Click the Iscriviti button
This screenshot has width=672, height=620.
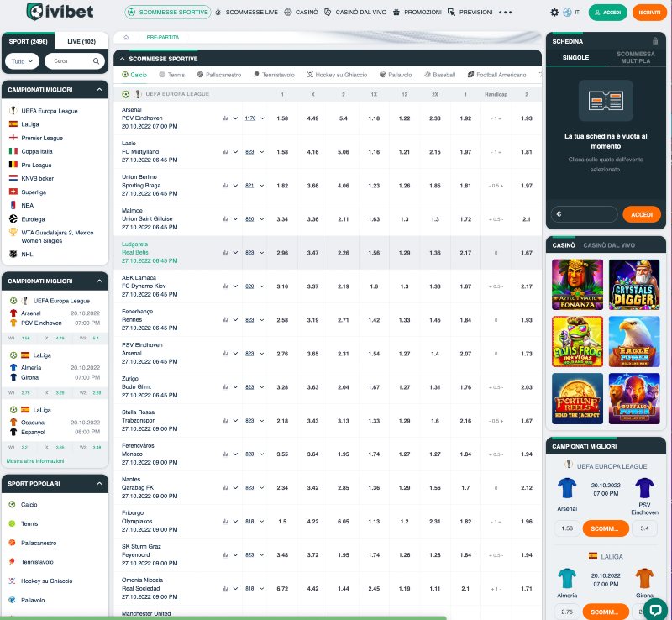(x=649, y=13)
